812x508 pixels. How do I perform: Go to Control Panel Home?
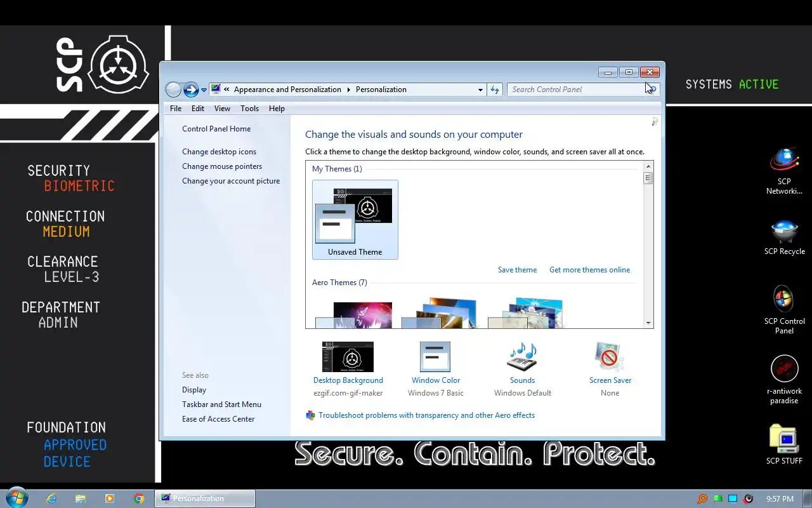216,129
